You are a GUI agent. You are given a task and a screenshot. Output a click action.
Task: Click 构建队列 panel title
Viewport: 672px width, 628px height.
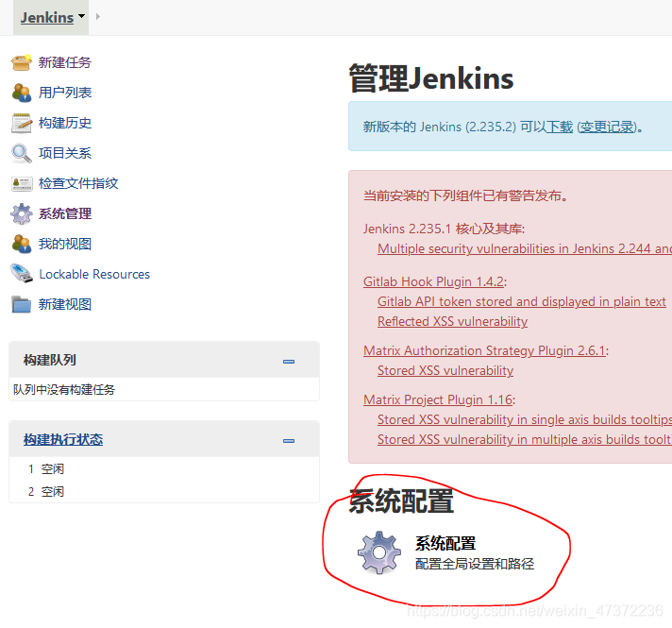50,361
